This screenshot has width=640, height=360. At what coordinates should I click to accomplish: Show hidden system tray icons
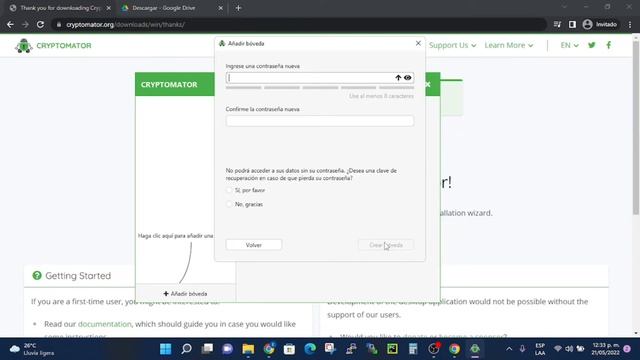[x=509, y=349]
